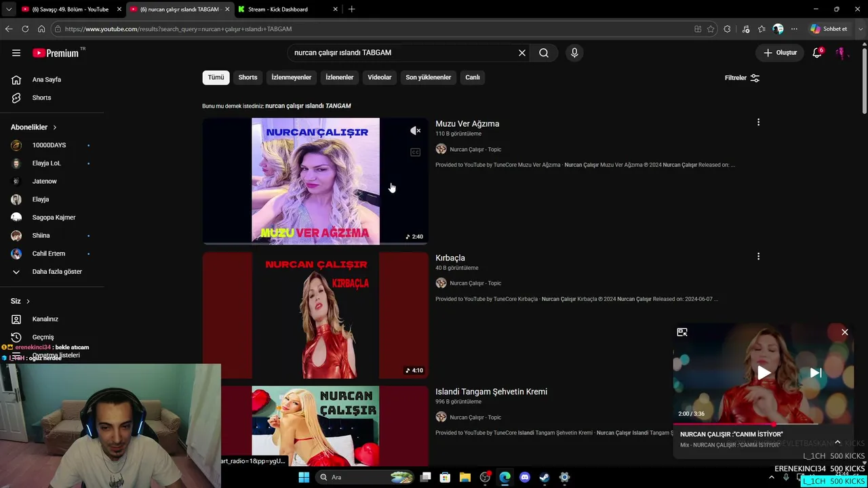Open the Muzu Ver Ağzıma video title
Image resolution: width=868 pixels, height=488 pixels.
[467, 123]
